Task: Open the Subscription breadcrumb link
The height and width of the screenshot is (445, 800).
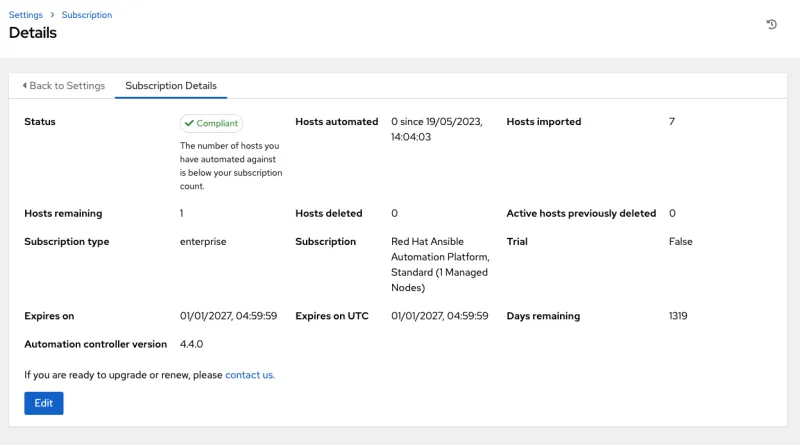Action: [87, 15]
